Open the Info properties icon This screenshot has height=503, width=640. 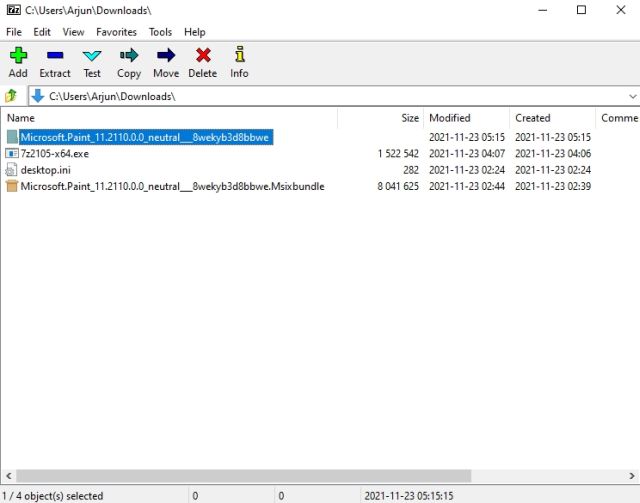[240, 54]
